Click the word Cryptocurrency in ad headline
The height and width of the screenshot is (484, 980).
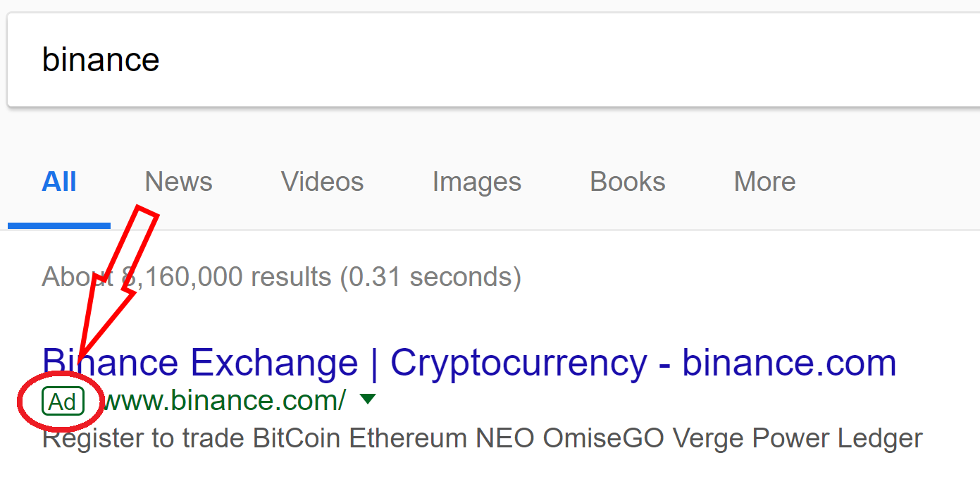(x=519, y=363)
